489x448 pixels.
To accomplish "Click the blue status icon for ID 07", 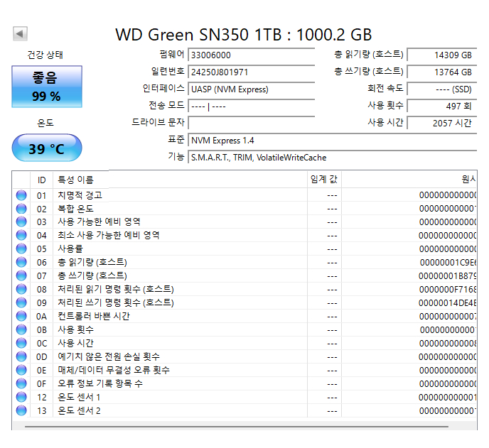I will pyautogui.click(x=21, y=275).
